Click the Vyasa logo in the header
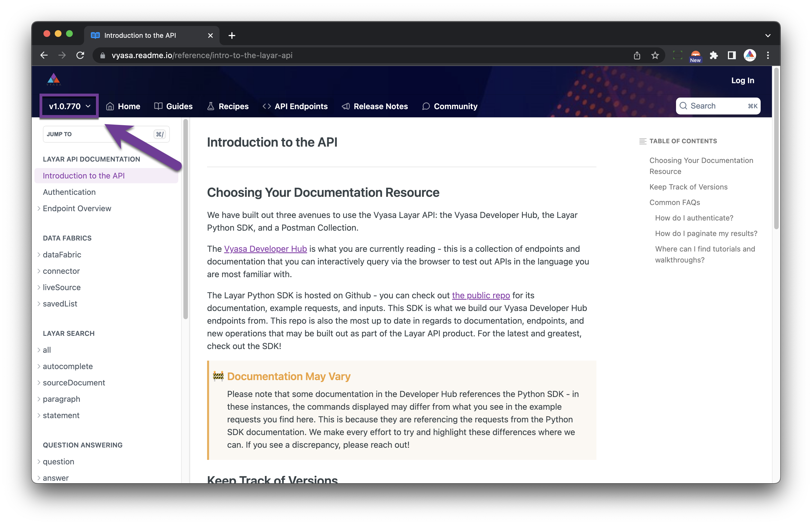This screenshot has height=525, width=812. coord(54,80)
